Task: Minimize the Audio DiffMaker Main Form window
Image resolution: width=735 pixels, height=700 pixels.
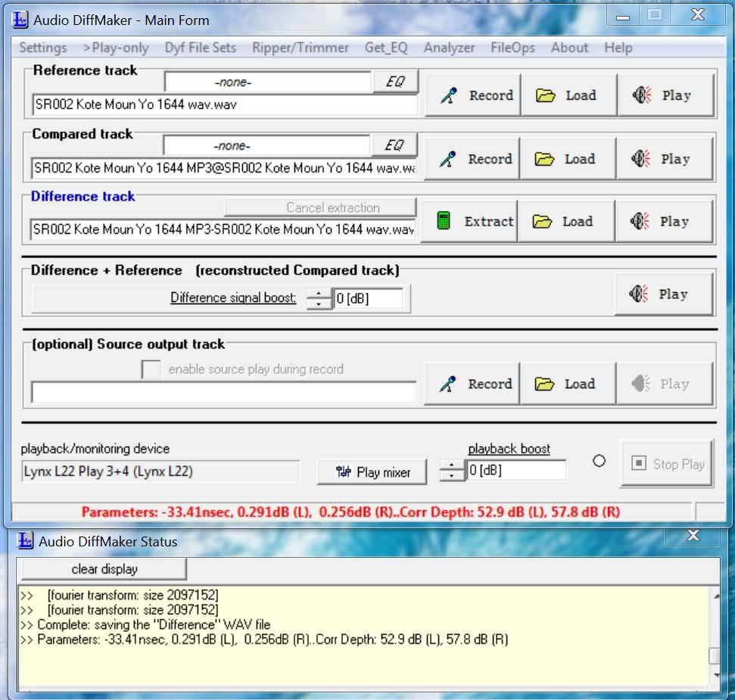Action: pos(623,17)
